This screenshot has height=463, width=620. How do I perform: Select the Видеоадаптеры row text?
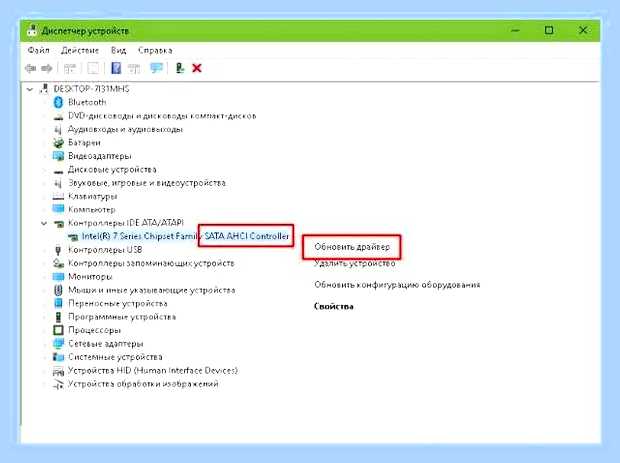(x=100, y=156)
